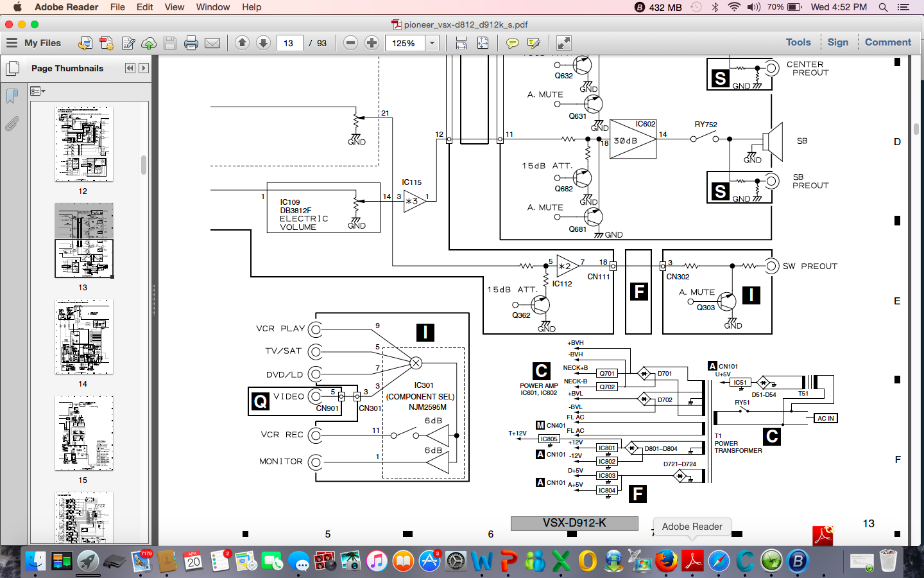Viewport: 924px width, 578px height.
Task: Click the Bluetooth menu bar icon
Action: point(715,7)
